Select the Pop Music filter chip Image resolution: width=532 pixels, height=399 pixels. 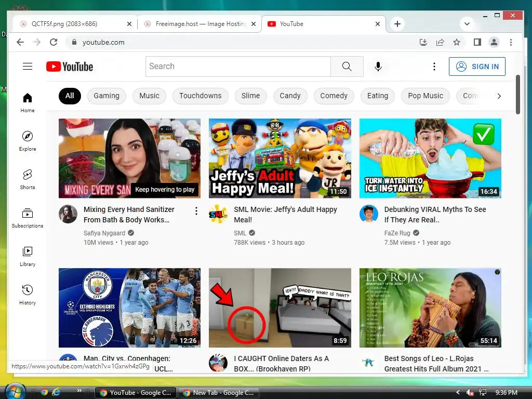[x=425, y=96]
